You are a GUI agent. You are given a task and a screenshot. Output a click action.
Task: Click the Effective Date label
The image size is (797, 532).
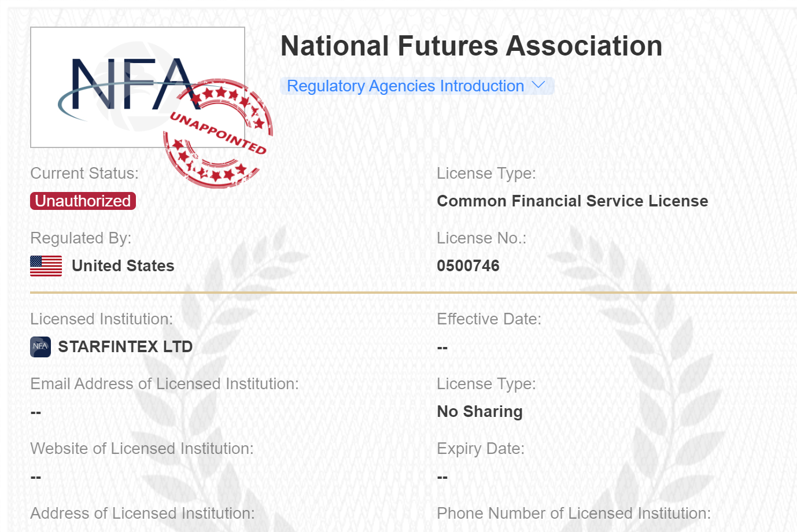(x=489, y=319)
